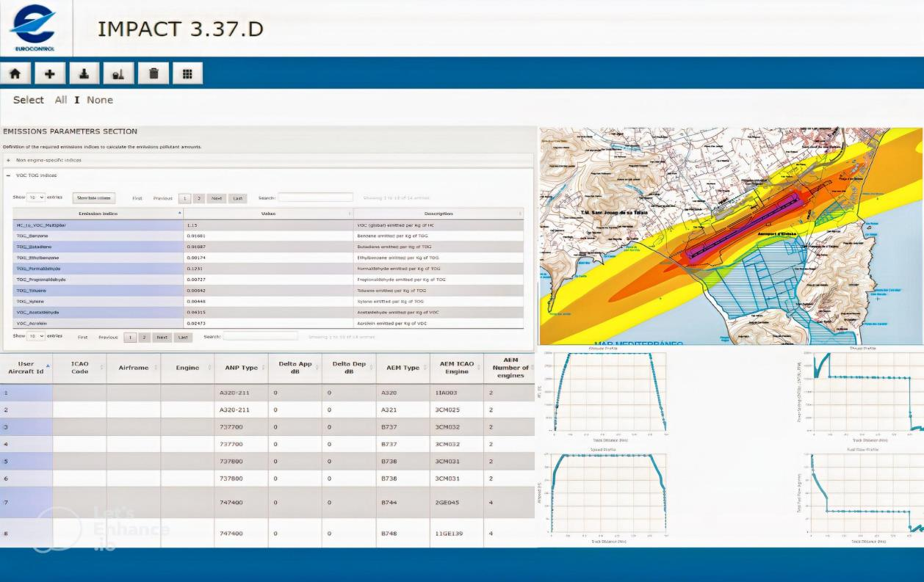The image size is (924, 582).
Task: Open the Show entries dropdown above the emission table
Action: 36,197
